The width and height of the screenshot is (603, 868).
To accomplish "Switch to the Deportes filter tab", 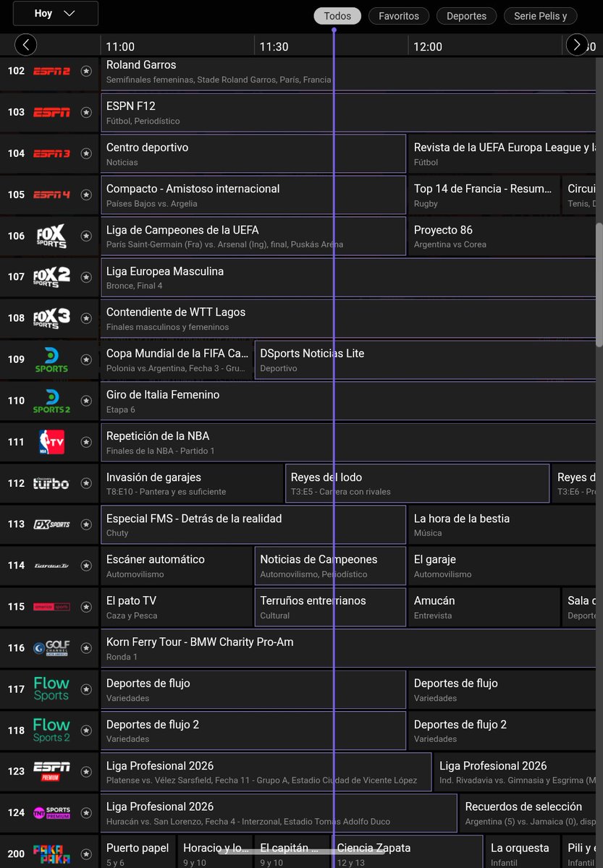I will tap(466, 16).
